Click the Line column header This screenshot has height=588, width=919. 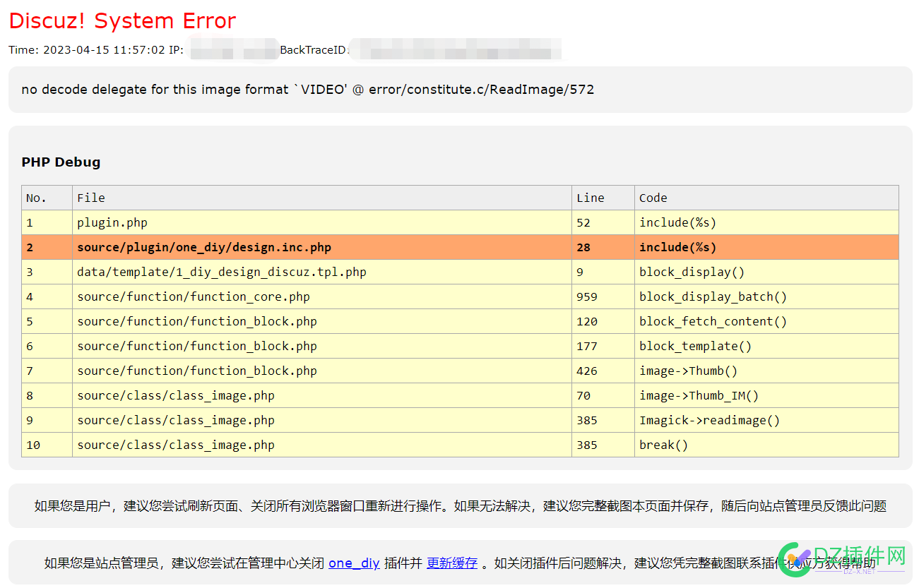[x=603, y=198]
